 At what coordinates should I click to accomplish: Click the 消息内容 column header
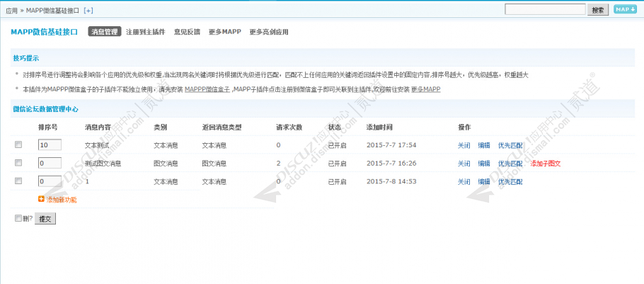(98, 127)
